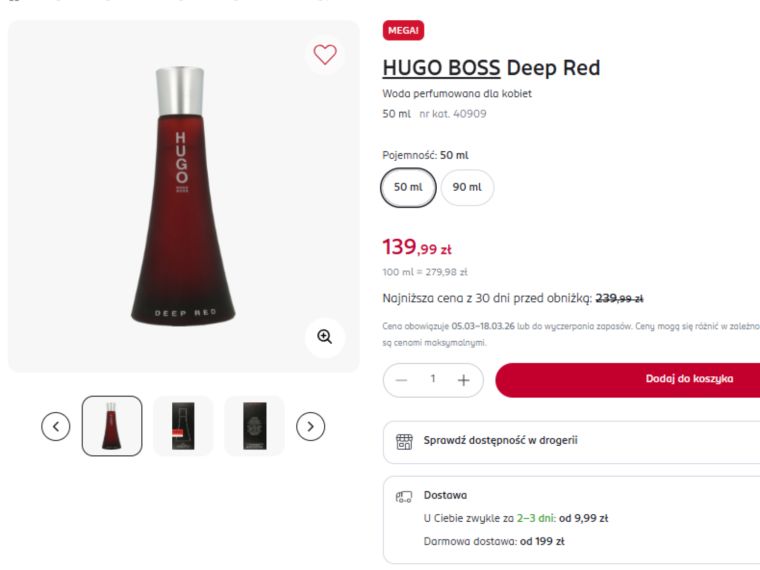Decrease quantity with minus button
Screen dimensions: 760x570
tap(401, 380)
